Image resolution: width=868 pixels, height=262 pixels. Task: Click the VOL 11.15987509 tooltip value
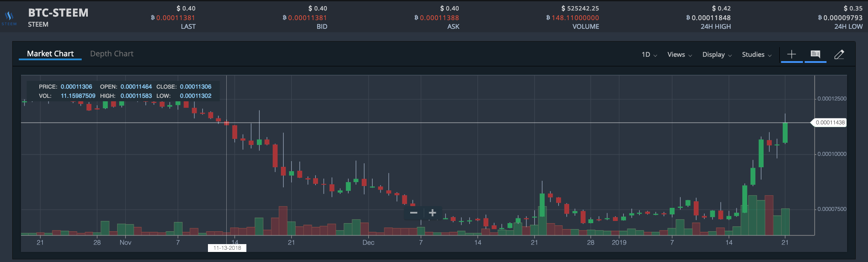pyautogui.click(x=78, y=96)
